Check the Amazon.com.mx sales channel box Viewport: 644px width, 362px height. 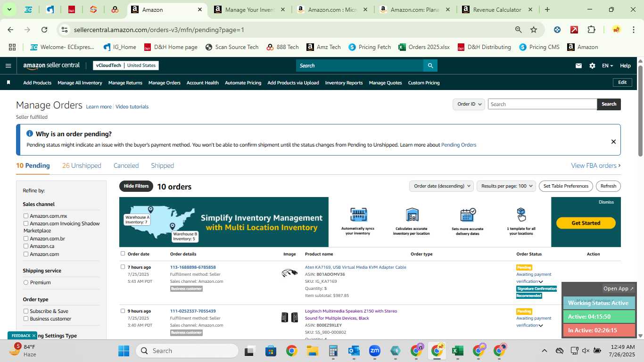click(26, 216)
